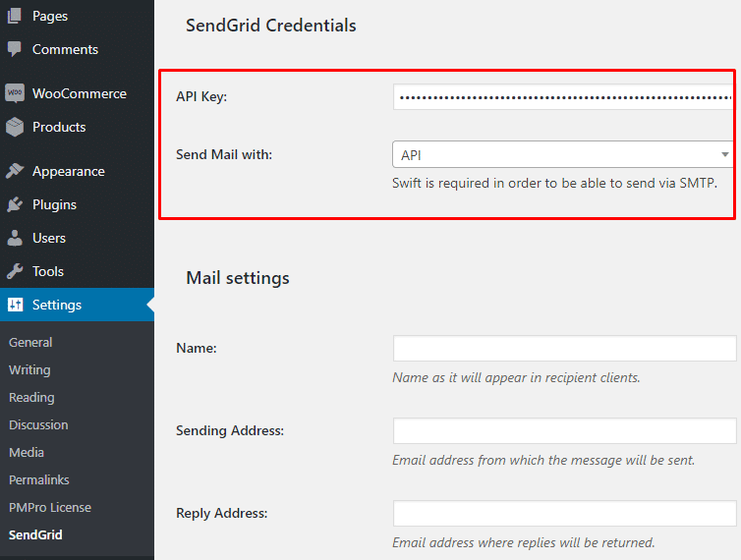Open PMPro License submenu
The image size is (741, 560).
coord(50,507)
